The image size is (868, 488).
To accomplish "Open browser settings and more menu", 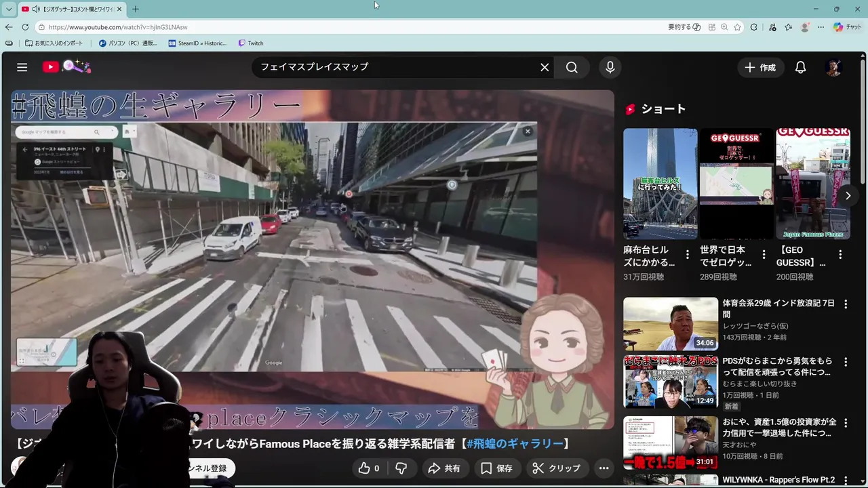I will point(821,27).
